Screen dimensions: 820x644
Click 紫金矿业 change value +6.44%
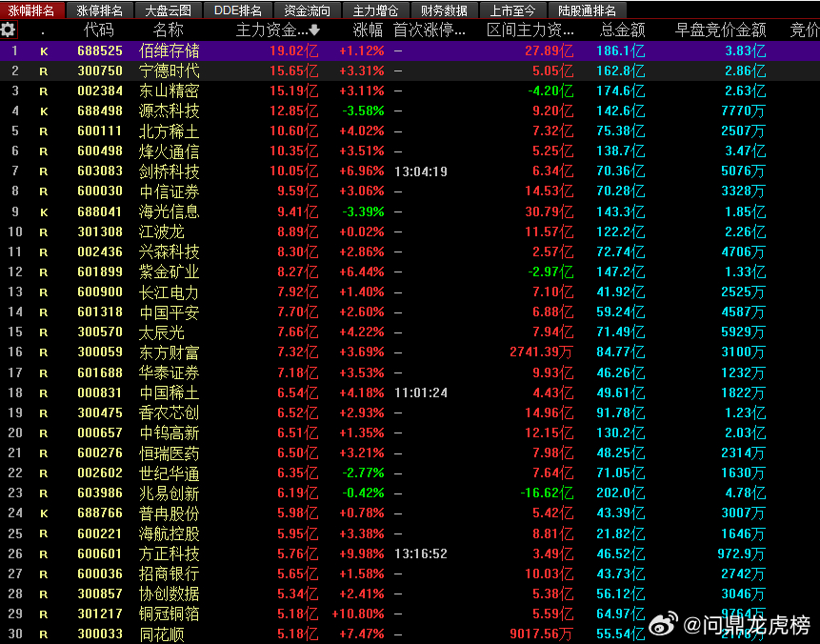point(362,272)
